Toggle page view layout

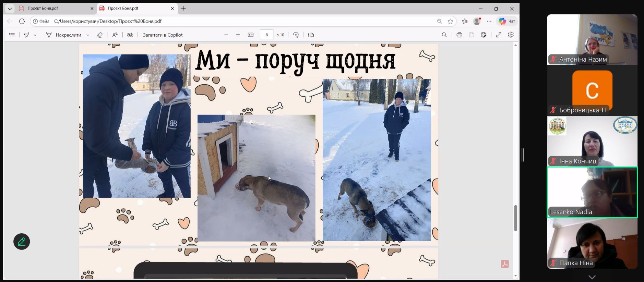[x=311, y=35]
